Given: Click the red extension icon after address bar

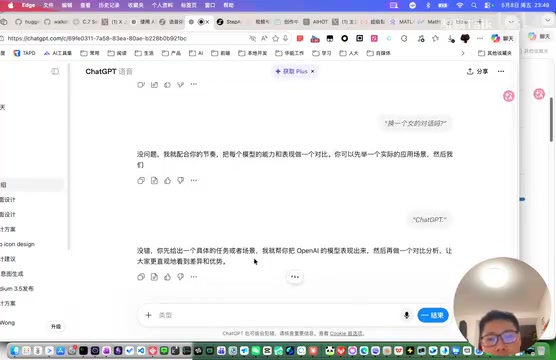Looking at the screenshot, I should tap(300, 38).
